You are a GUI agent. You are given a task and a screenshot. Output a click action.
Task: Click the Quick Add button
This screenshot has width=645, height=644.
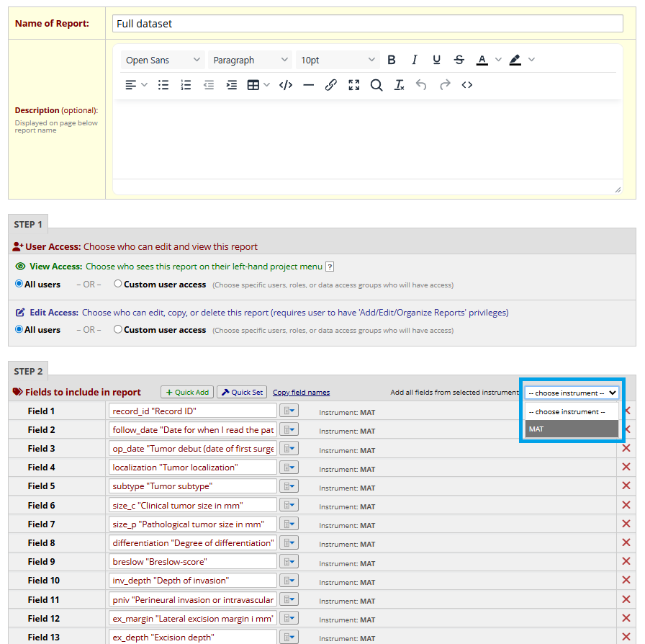coord(187,392)
